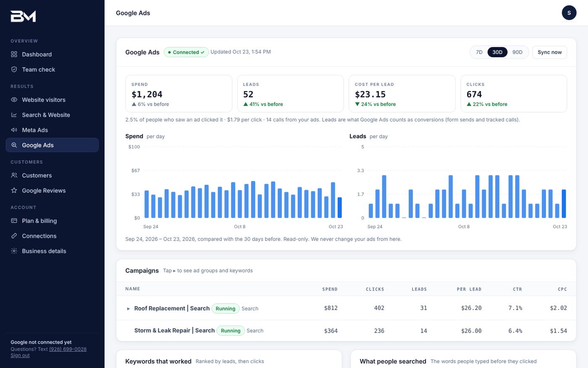Click the Google Ads magnifier icon

coord(14,145)
